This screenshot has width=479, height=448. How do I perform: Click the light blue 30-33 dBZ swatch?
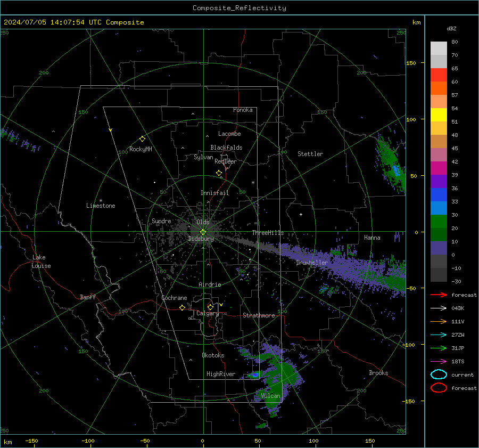pyautogui.click(x=439, y=208)
